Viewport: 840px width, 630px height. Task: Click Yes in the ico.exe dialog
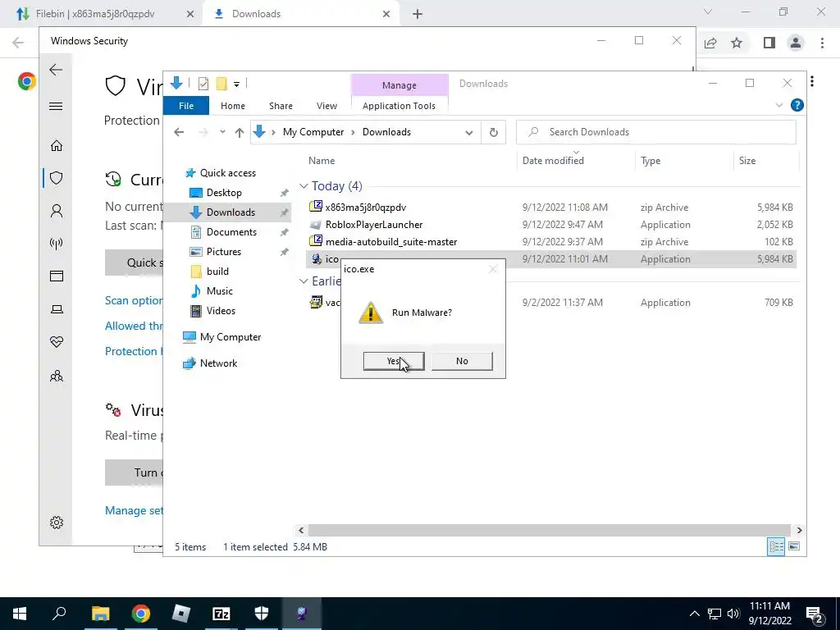pos(394,361)
